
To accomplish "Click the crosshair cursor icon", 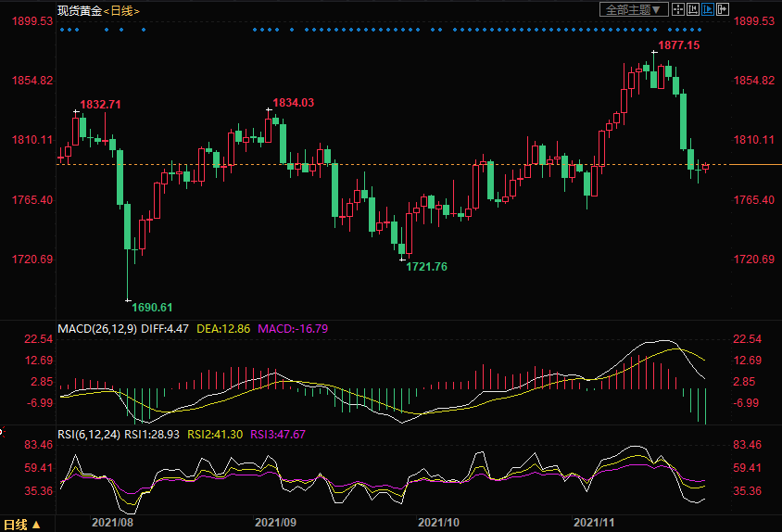I will 677,9.
